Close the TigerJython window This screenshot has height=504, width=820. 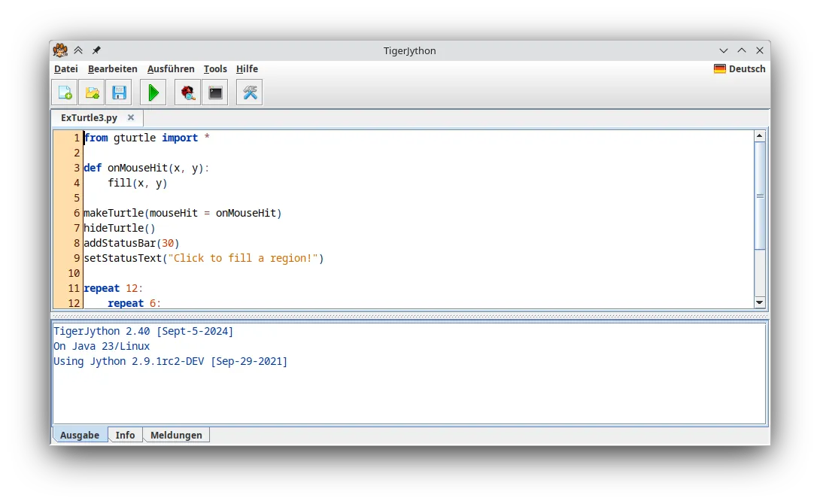tap(760, 50)
